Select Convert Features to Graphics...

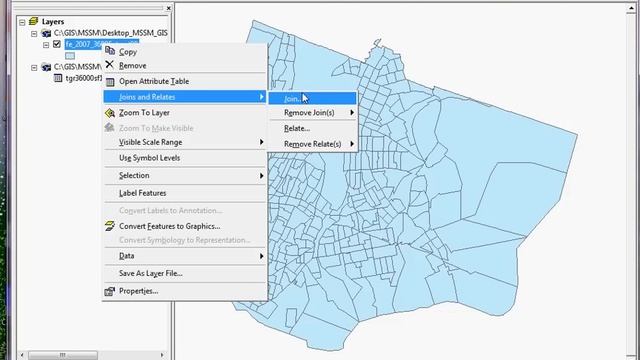185,226
